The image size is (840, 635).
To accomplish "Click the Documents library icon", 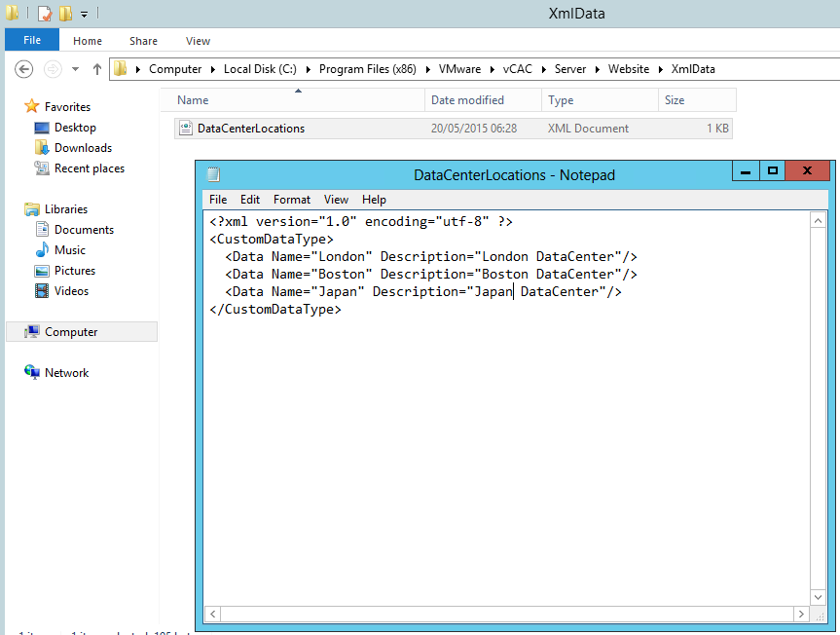I will point(42,229).
